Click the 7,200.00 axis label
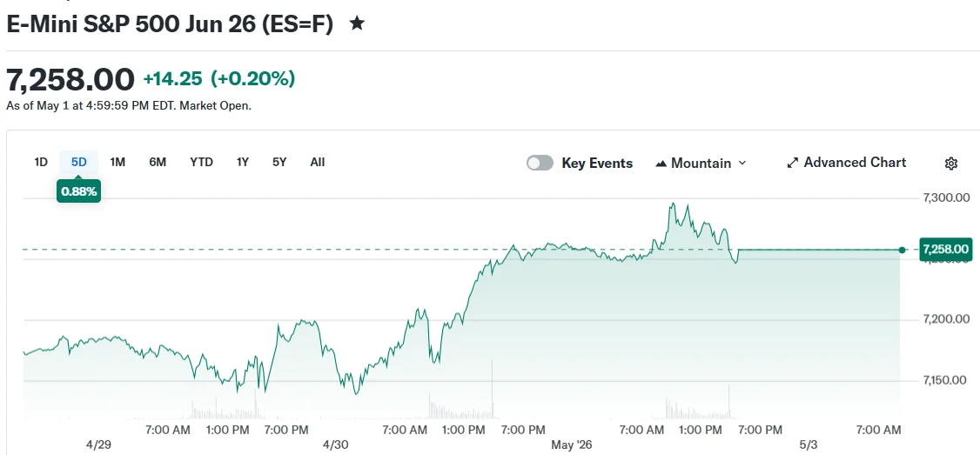 pyautogui.click(x=946, y=320)
